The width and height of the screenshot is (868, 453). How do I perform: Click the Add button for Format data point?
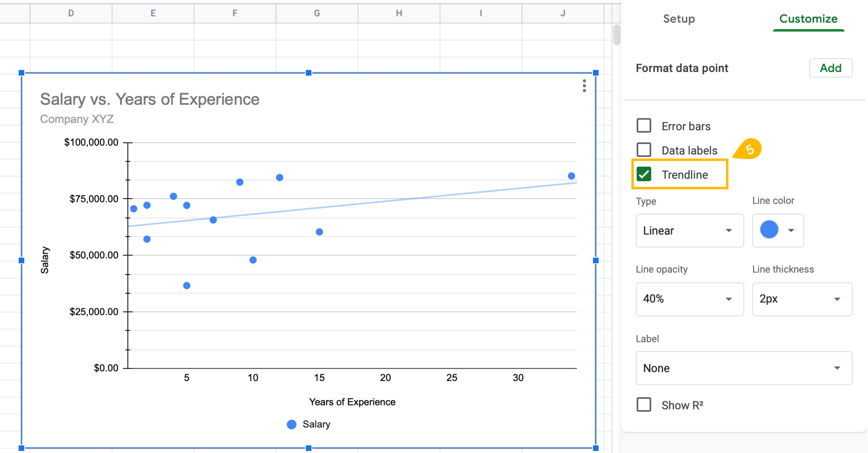coord(830,68)
